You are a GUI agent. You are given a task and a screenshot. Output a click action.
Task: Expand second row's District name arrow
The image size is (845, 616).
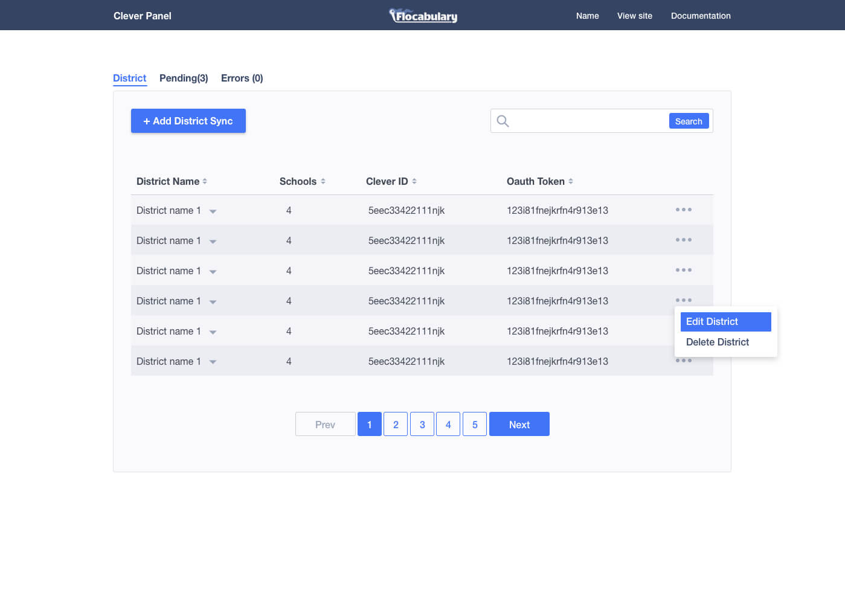213,242
